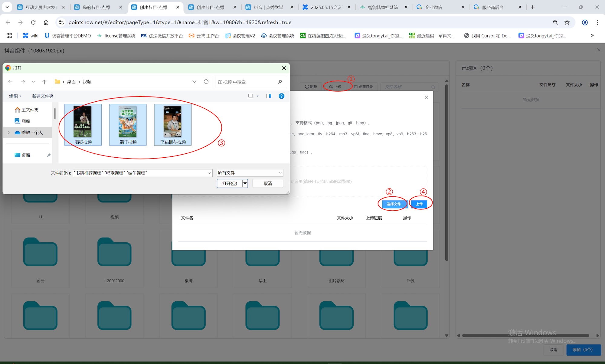Toggle the preview pane icon in file dialog
605x364 pixels.
coord(269,96)
